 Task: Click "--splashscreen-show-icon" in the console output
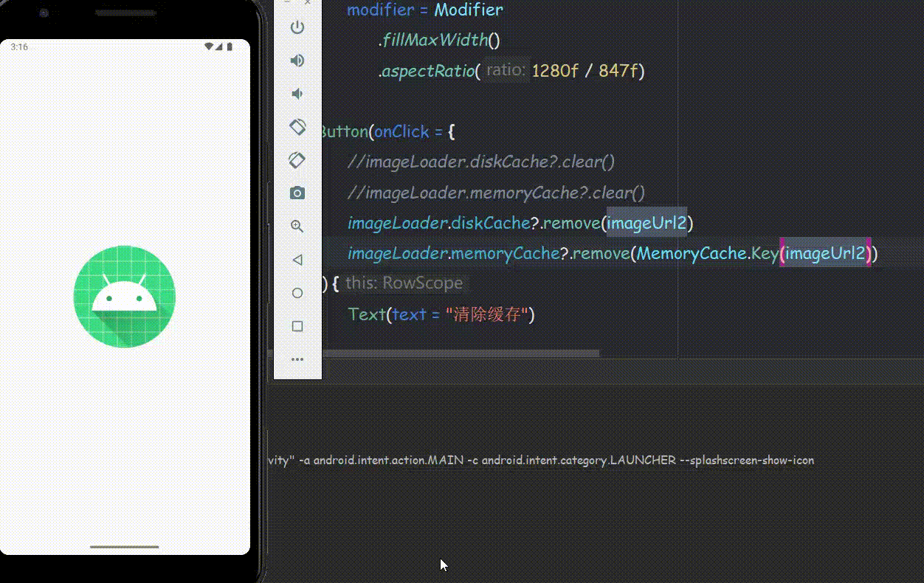748,460
